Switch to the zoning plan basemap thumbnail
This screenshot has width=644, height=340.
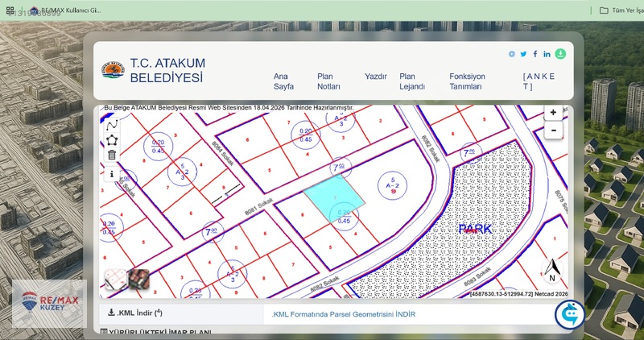click(115, 279)
